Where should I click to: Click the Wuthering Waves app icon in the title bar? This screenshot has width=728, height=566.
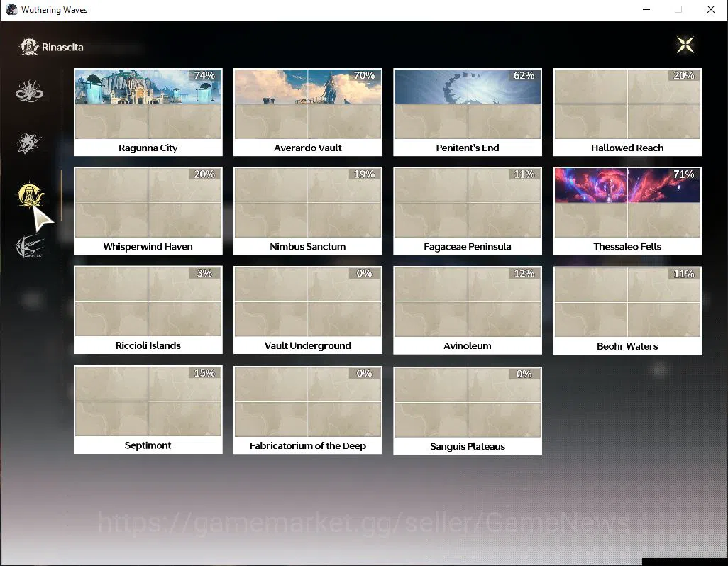(11, 9)
